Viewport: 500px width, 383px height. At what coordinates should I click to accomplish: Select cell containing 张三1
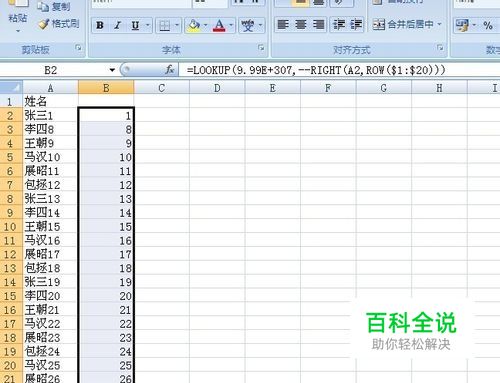[x=50, y=115]
